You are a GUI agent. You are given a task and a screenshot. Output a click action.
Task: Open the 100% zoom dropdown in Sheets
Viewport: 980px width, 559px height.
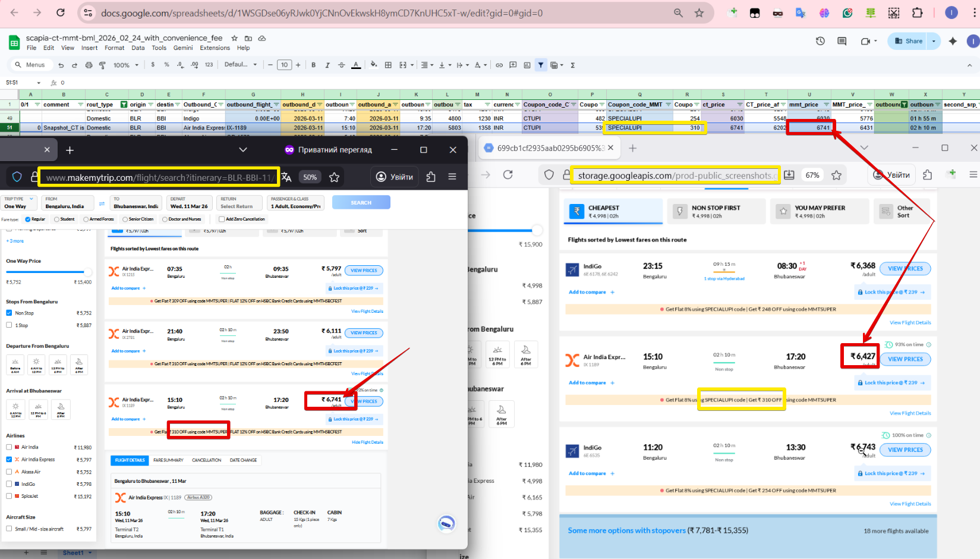[x=126, y=65]
